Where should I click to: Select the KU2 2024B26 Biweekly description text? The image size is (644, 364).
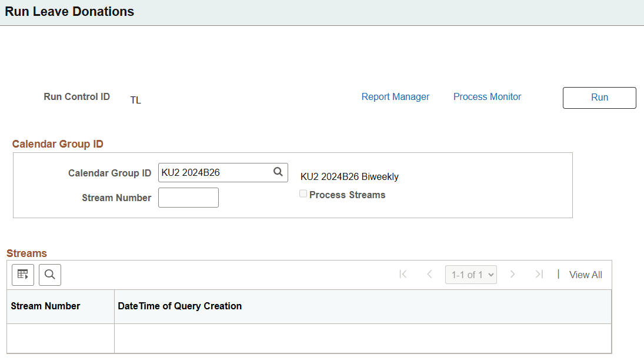tap(349, 176)
